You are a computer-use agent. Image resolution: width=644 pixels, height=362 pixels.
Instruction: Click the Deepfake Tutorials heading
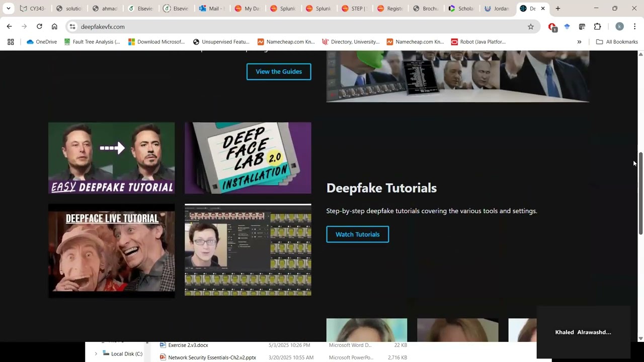click(x=381, y=188)
